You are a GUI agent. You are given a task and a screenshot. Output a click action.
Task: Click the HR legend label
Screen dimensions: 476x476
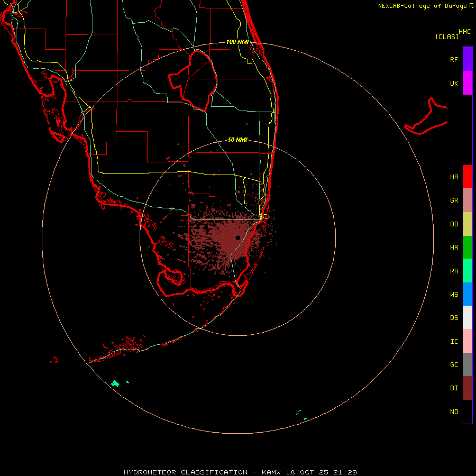pyautogui.click(x=454, y=248)
